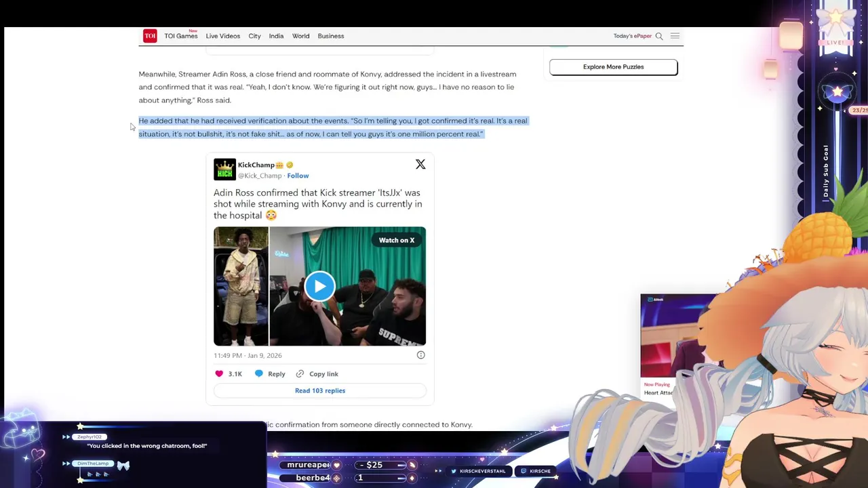Open the @Kick_Champ handle
868x488 pixels.
(x=260, y=176)
